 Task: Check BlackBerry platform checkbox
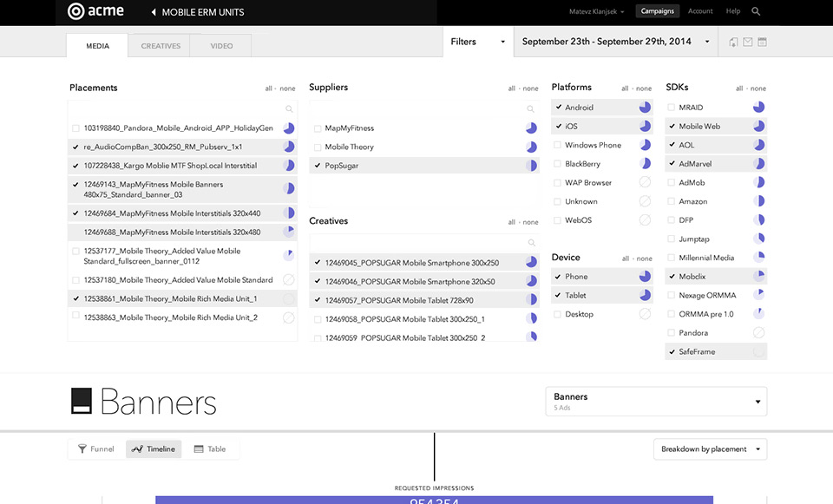[557, 164]
